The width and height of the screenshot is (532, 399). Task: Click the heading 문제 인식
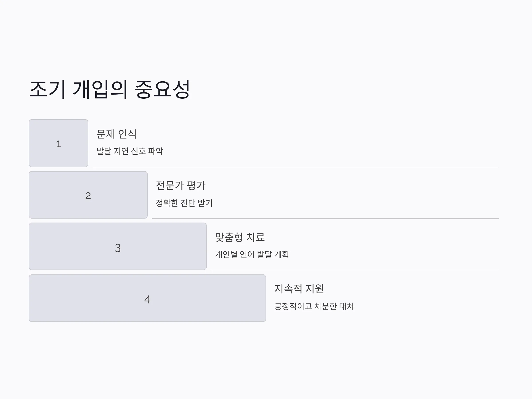116,134
